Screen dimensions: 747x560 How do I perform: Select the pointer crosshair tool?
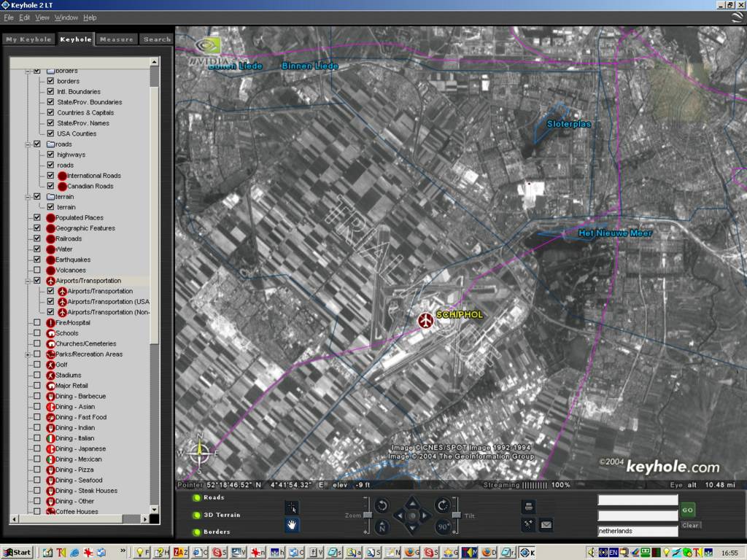click(292, 507)
